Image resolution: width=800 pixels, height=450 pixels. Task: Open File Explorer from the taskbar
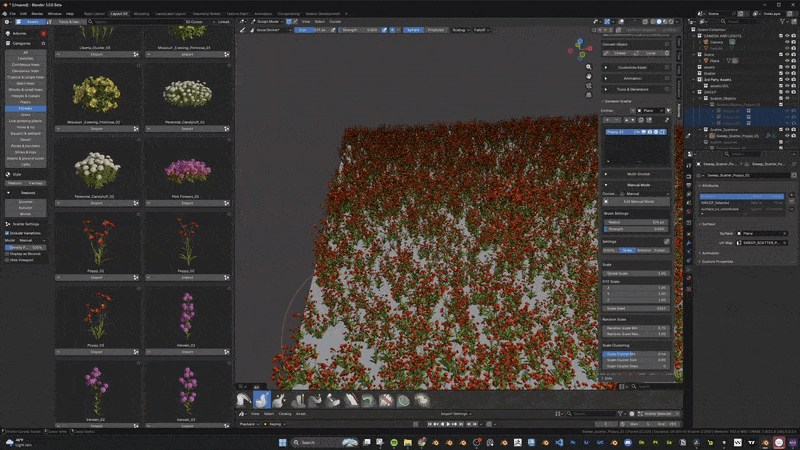tap(408, 442)
